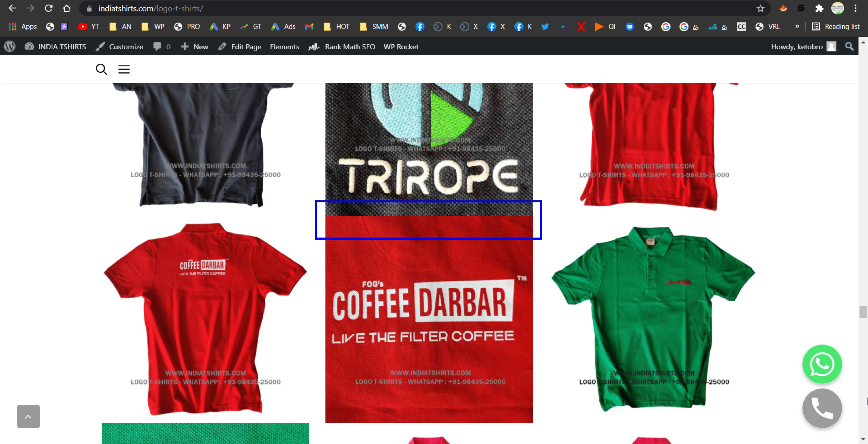Open the first Facebook bookmark
This screenshot has height=444, width=868.
(x=420, y=27)
